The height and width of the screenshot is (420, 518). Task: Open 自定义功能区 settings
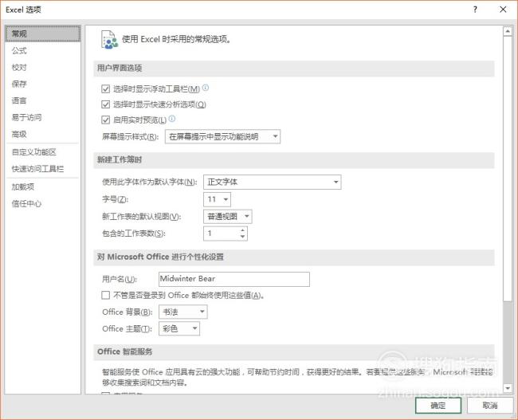pyautogui.click(x=43, y=152)
